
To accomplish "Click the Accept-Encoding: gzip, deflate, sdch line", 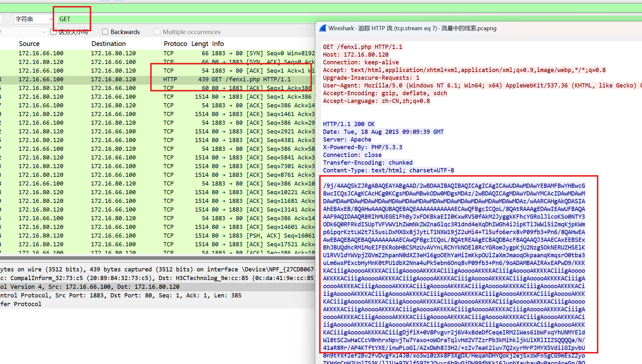I will point(385,93).
